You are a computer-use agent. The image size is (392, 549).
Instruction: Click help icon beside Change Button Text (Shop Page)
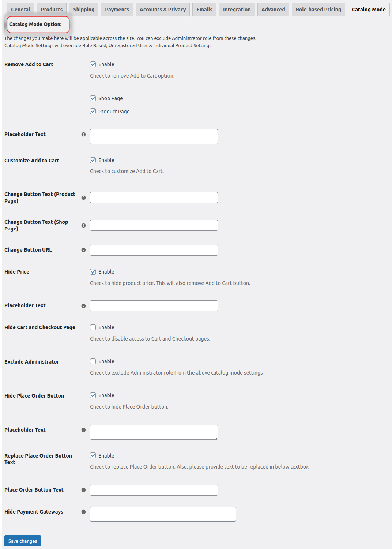tap(83, 225)
